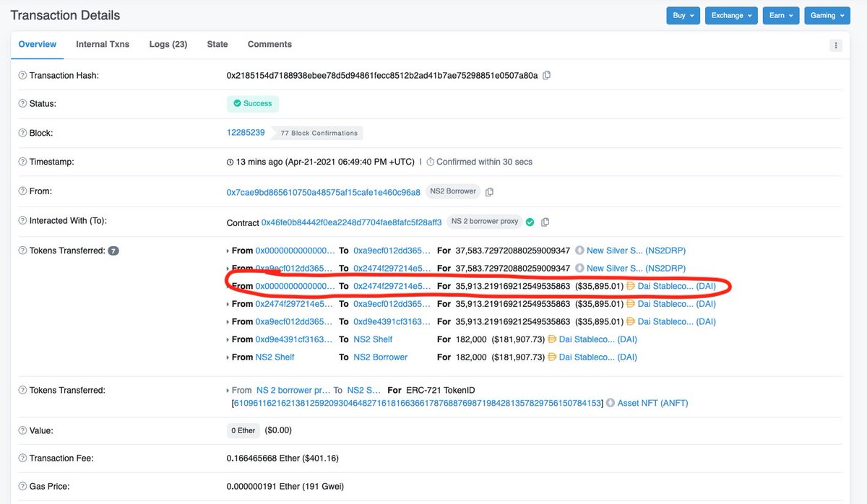867x504 pixels.
Task: Open 0xd9e4391cf3163 recipient in 35,913 DAI row
Action: point(392,322)
